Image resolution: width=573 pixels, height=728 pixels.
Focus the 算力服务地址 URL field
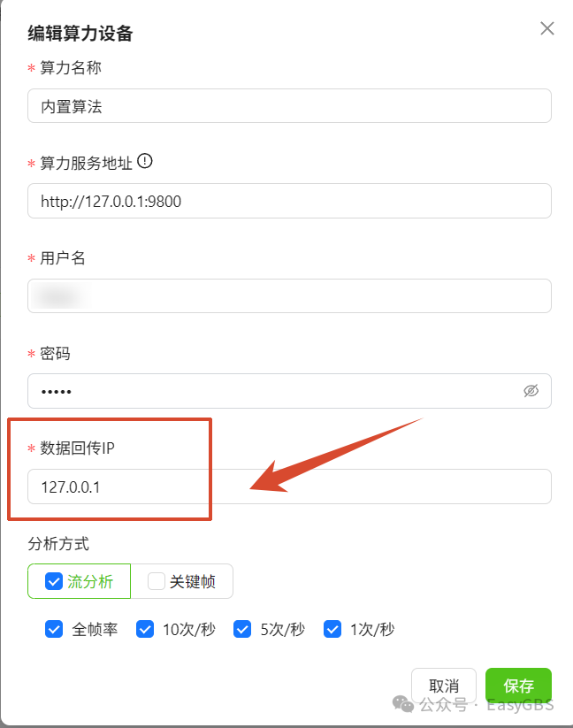[x=289, y=201]
